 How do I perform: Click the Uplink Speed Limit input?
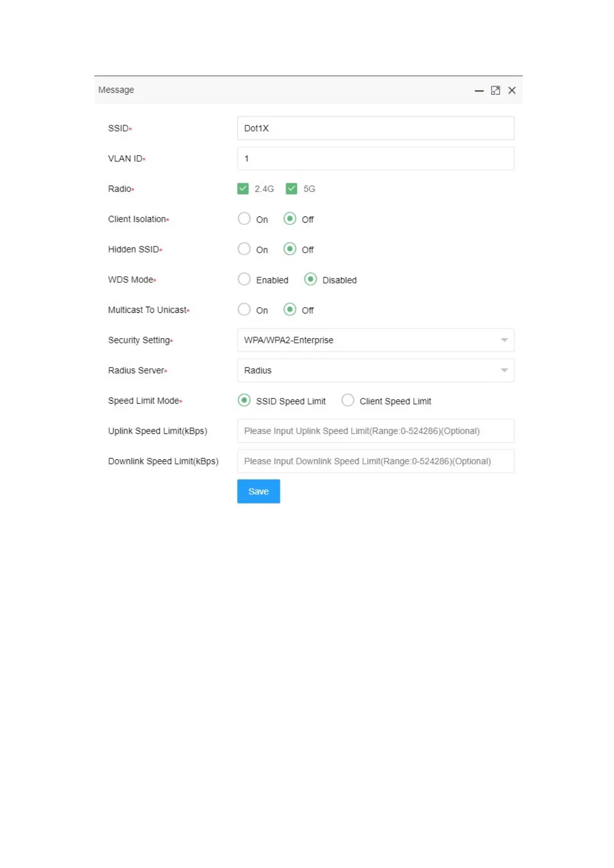[375, 431]
